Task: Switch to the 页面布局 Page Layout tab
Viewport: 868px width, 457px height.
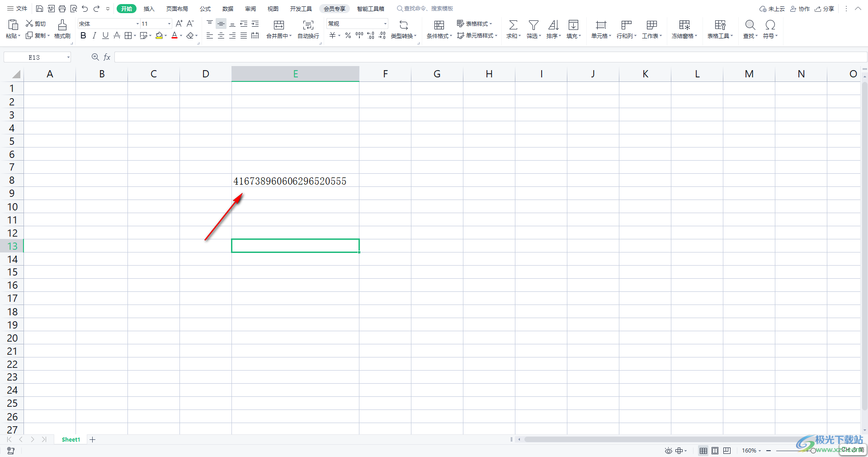Action: (177, 9)
